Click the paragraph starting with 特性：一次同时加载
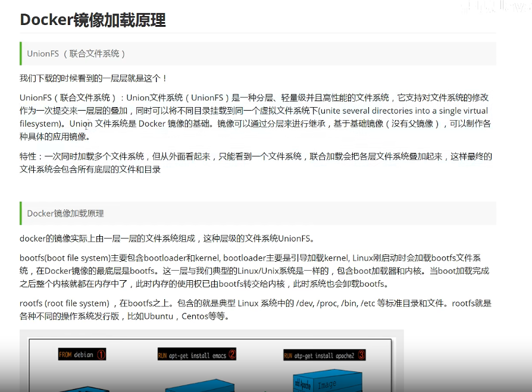 256,163
